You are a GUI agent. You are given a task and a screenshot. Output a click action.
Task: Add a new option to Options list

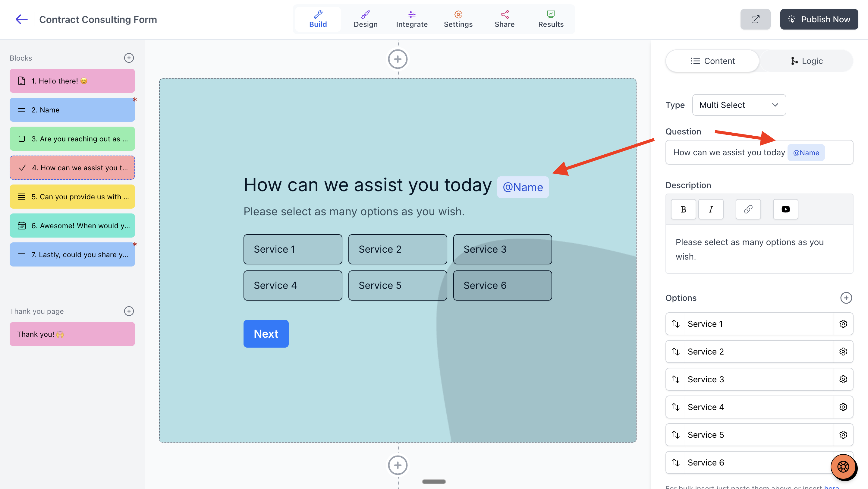tap(846, 298)
